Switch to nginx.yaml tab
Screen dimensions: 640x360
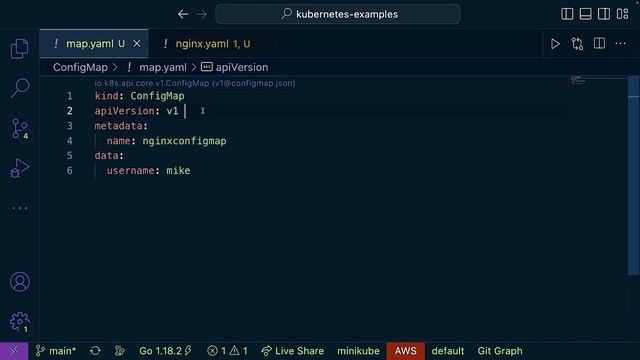(x=207, y=44)
